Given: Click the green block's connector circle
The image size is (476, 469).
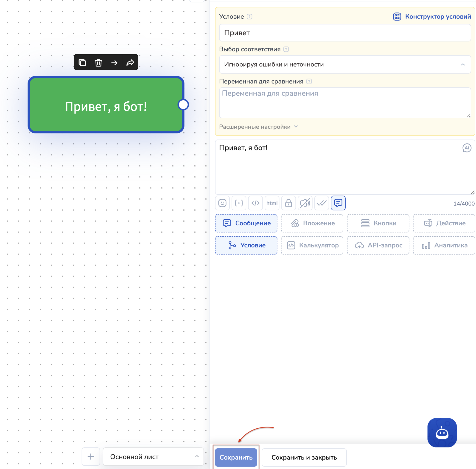Looking at the screenshot, I should click(183, 105).
